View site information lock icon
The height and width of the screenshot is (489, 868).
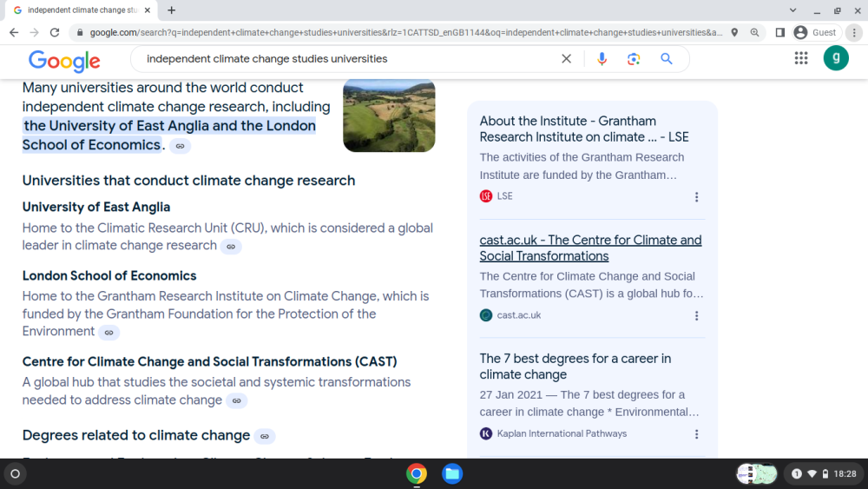click(x=80, y=33)
